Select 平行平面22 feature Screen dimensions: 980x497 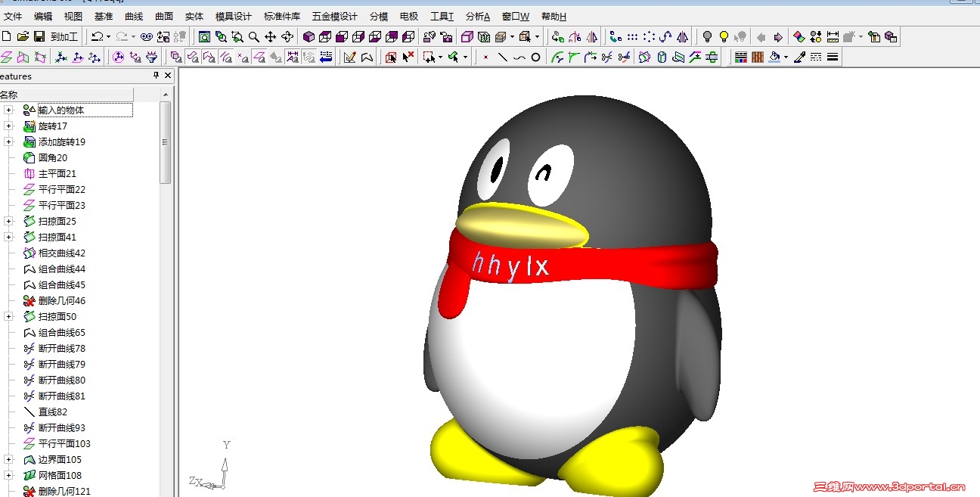click(x=62, y=189)
